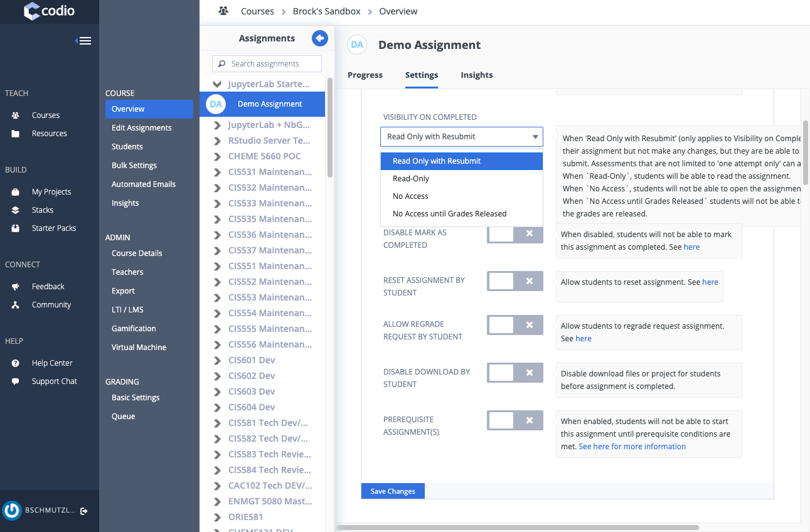Image resolution: width=810 pixels, height=532 pixels.
Task: Open 'here' link for reset assignment
Action: click(710, 282)
